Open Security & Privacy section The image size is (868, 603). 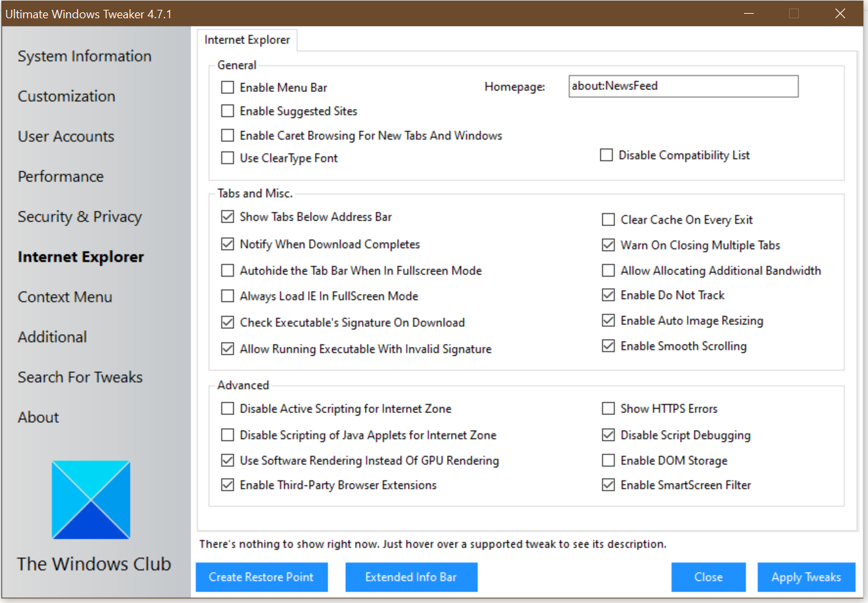[x=80, y=217]
